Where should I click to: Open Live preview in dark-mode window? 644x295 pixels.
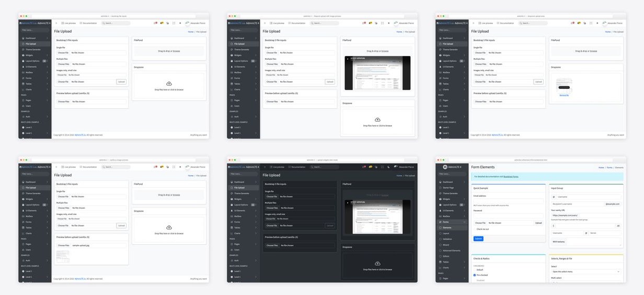[277, 167]
